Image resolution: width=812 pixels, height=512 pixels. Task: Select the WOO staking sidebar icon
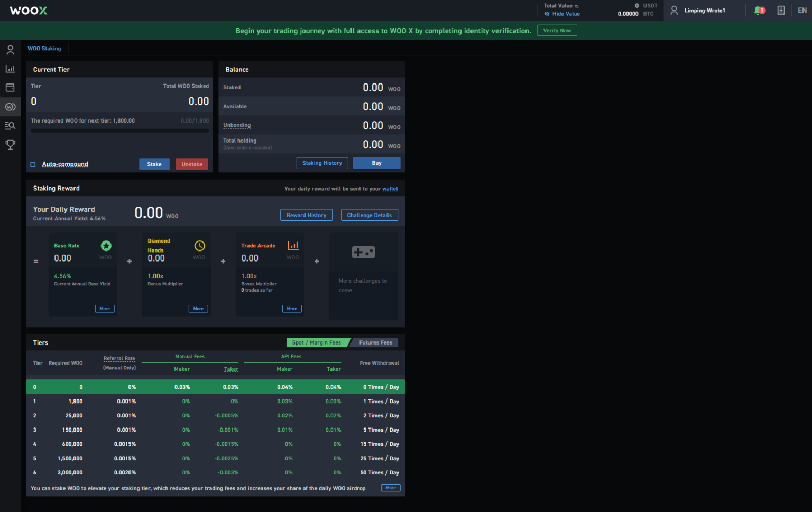coord(10,107)
